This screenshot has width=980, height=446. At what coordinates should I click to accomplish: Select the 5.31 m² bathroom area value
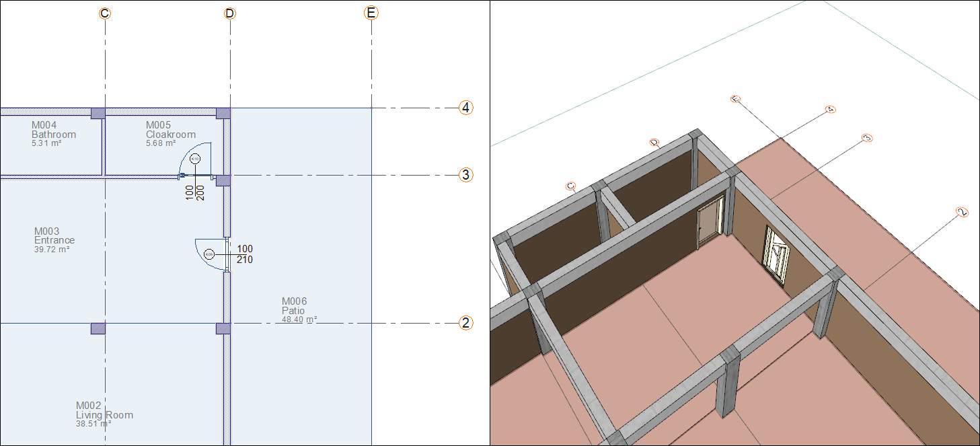(x=46, y=143)
